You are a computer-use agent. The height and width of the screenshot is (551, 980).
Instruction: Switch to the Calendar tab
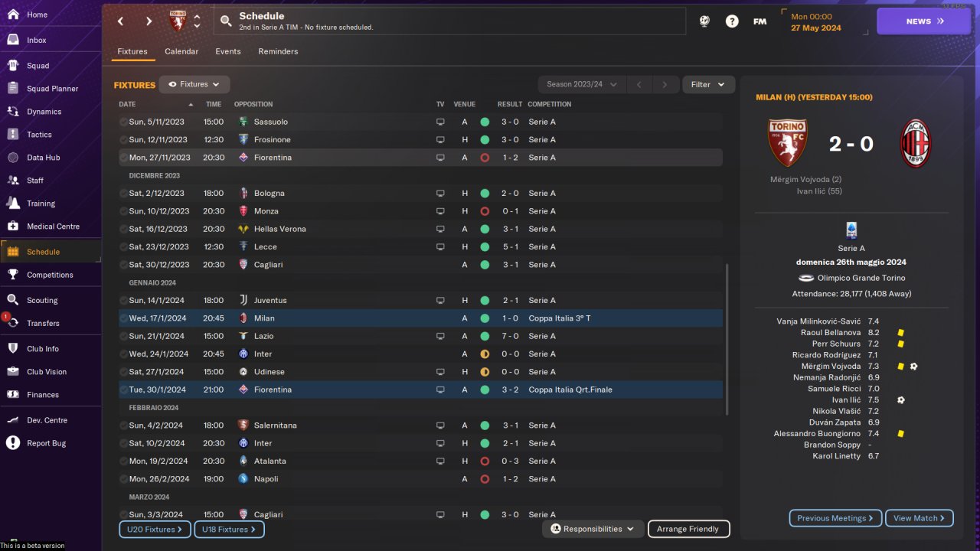point(181,51)
